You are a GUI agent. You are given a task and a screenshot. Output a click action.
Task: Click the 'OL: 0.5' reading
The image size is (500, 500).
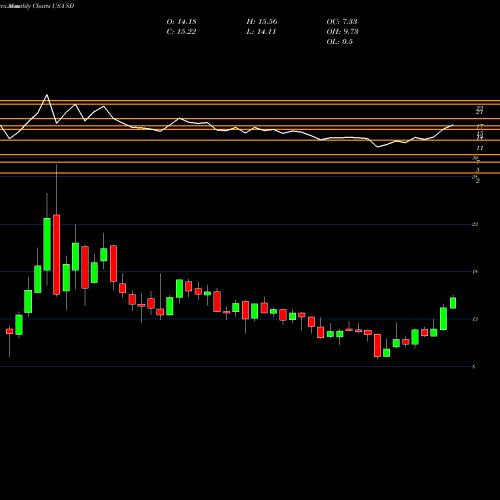339,42
